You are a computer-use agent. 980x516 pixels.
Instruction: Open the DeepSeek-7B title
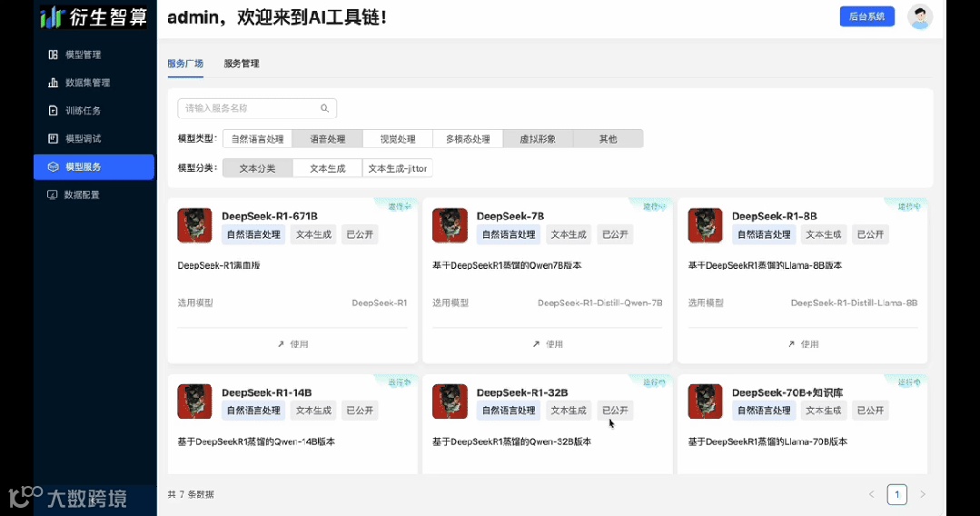click(x=510, y=216)
